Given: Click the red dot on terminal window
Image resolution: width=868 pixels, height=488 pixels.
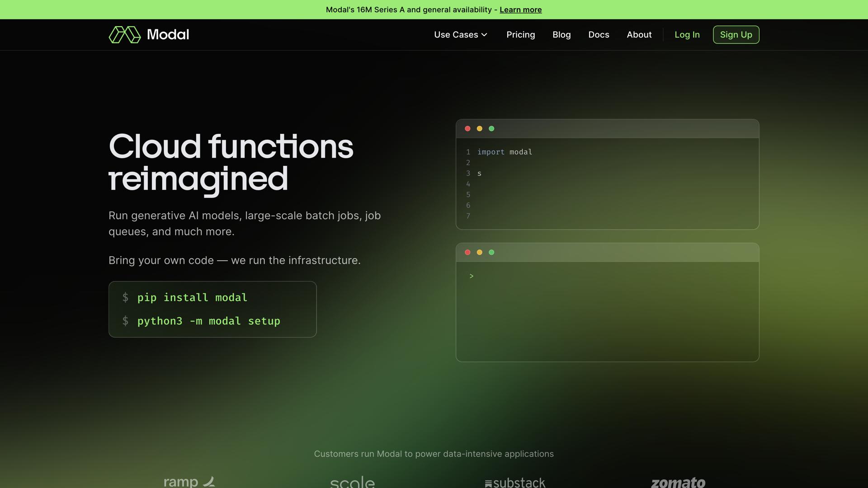Looking at the screenshot, I should [x=467, y=253].
